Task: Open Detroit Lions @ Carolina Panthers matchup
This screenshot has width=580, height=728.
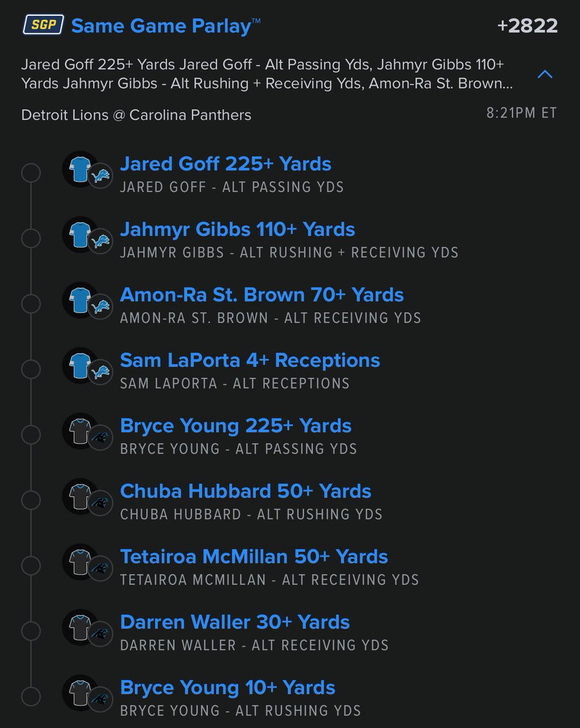Action: (x=137, y=115)
